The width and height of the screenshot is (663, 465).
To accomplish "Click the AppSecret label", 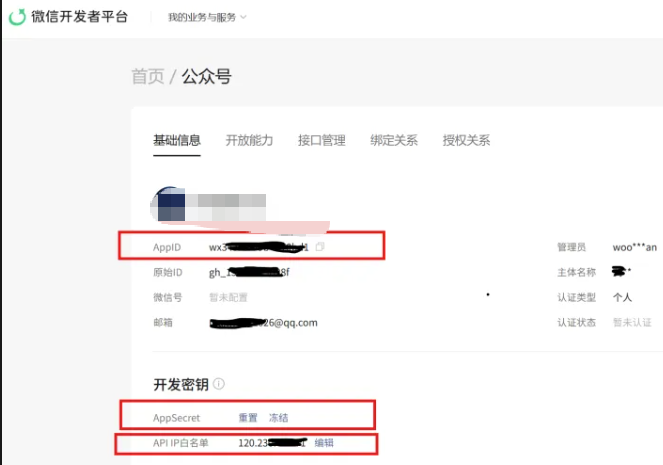I will point(176,418).
